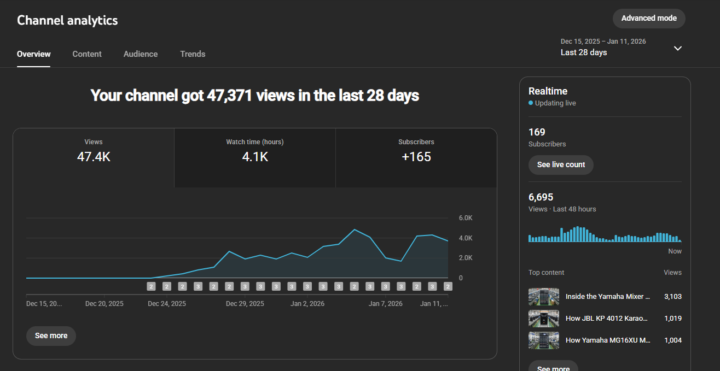
Task: Click the See live count button
Action: (x=561, y=165)
